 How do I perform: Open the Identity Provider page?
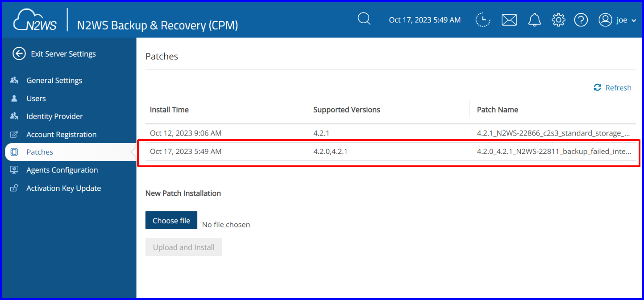pos(55,116)
